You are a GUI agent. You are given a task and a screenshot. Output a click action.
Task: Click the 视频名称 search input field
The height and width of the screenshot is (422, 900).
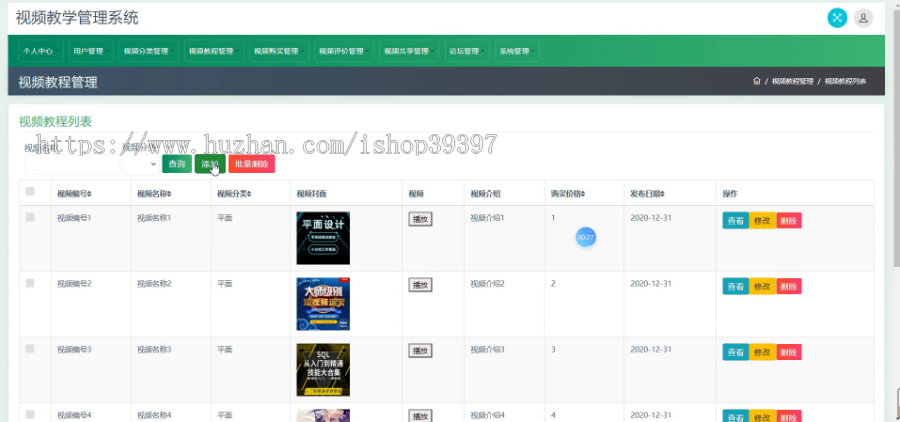pyautogui.click(x=72, y=164)
